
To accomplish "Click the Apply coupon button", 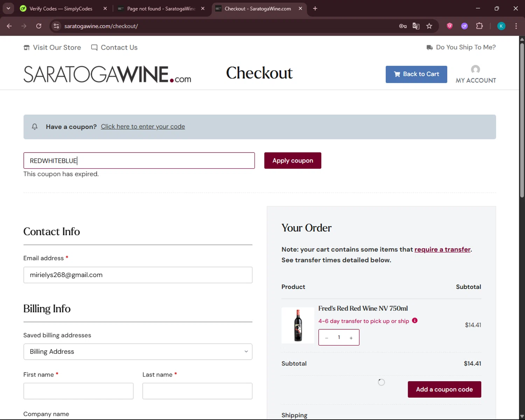I will pos(293,161).
